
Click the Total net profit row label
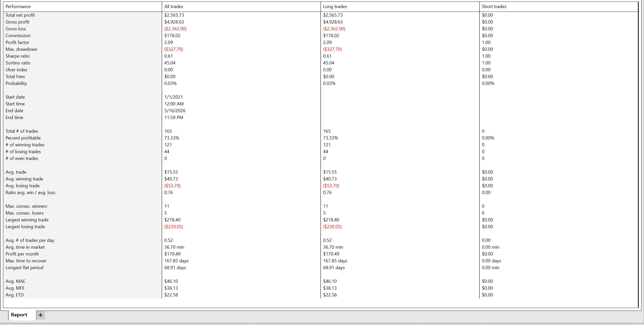(x=20, y=15)
